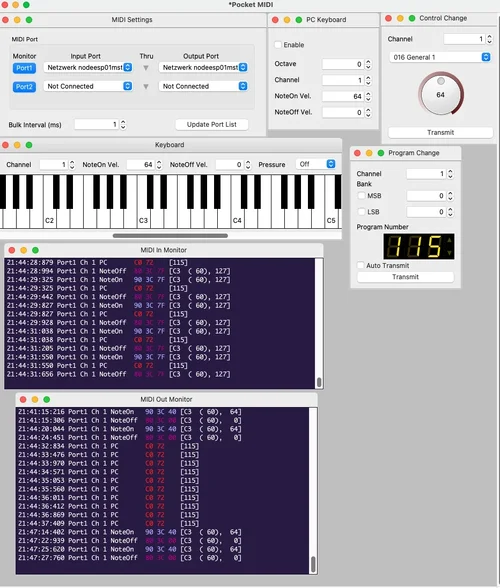500x588 pixels.
Task: Open the 016 General 1 controller dropdown
Action: click(x=440, y=57)
